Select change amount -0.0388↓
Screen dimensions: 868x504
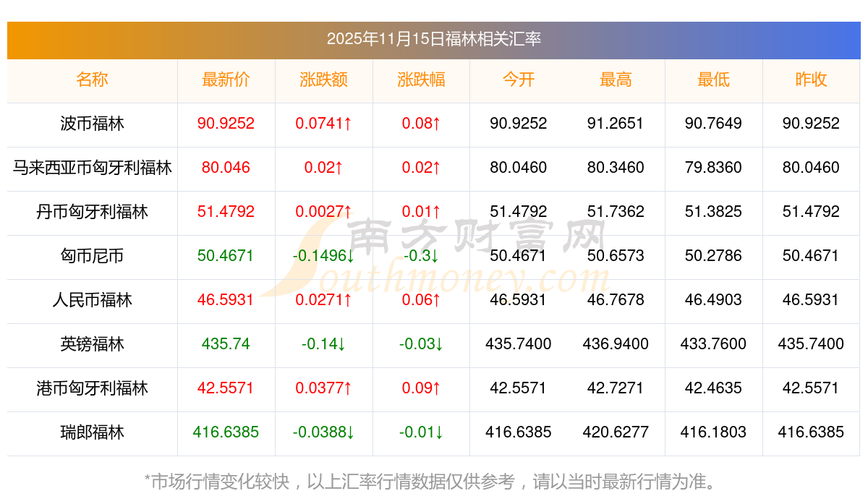pos(323,432)
